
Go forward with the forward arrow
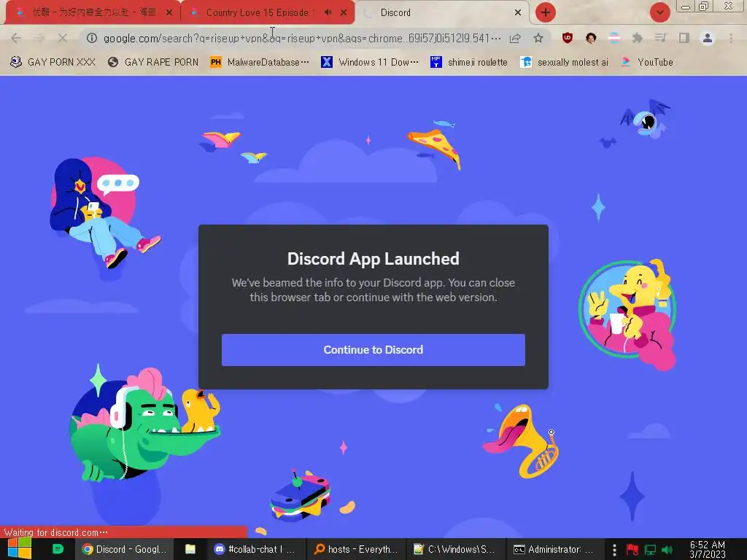tap(39, 38)
